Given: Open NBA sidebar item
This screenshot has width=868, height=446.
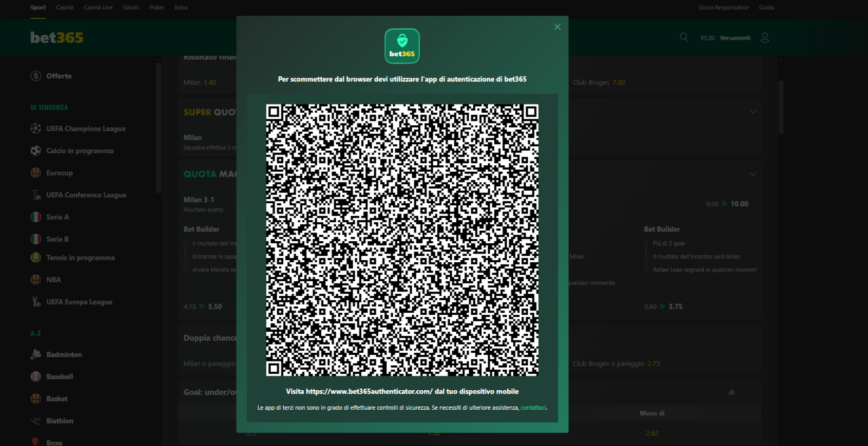Looking at the screenshot, I should point(54,280).
